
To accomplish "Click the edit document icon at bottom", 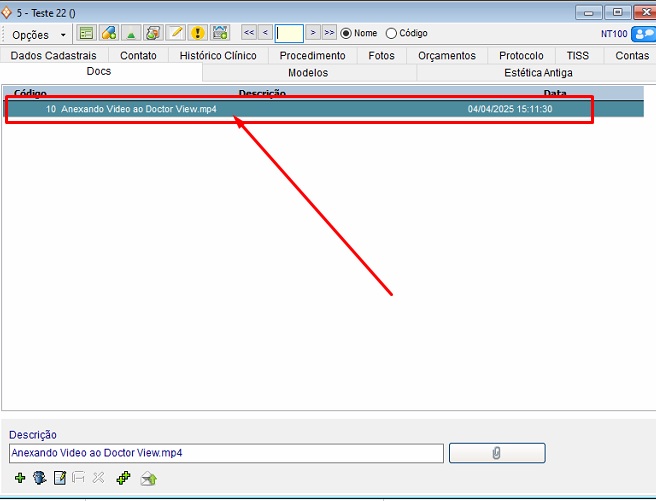I will (59, 478).
